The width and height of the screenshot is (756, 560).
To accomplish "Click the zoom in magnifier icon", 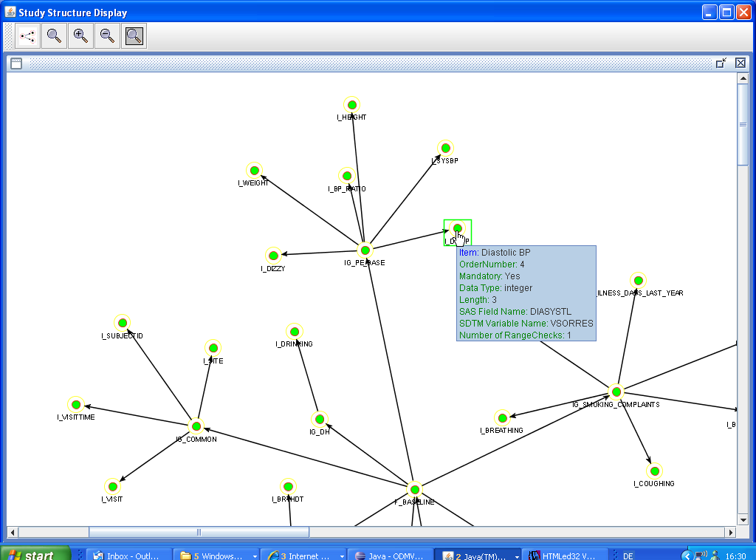I will pos(80,35).
